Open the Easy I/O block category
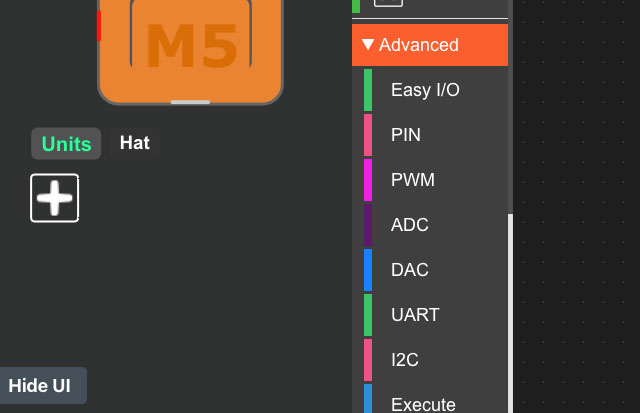This screenshot has width=640, height=413. click(425, 90)
